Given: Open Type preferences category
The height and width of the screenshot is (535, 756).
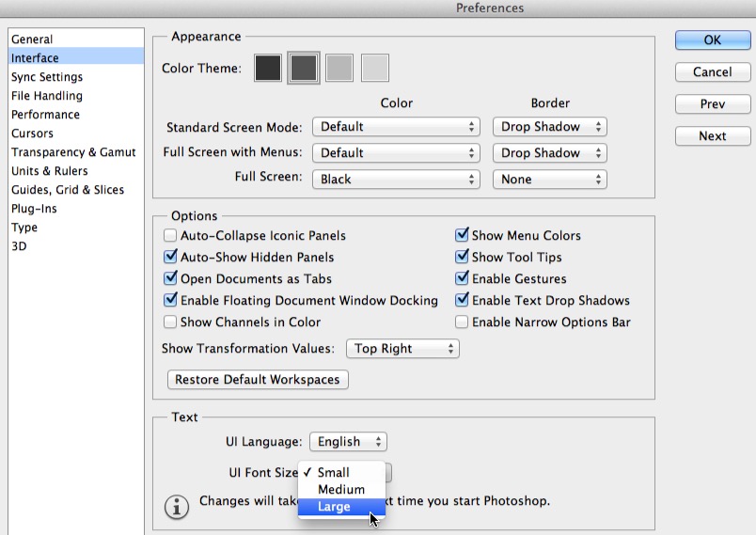Looking at the screenshot, I should 76,227.
